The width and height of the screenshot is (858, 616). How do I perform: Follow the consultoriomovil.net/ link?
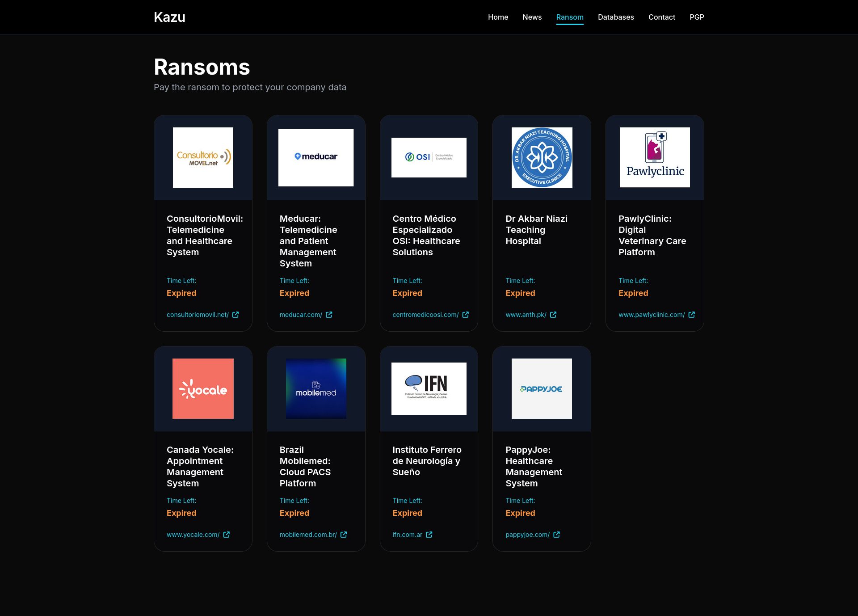point(198,315)
